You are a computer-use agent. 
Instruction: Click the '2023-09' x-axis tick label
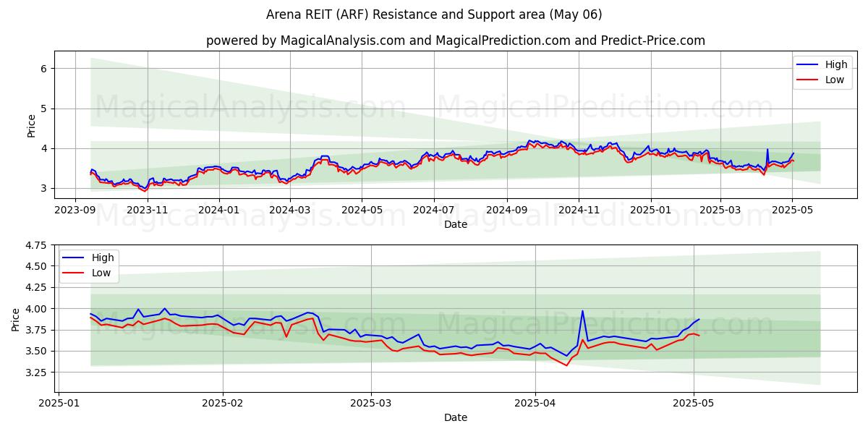(76, 210)
